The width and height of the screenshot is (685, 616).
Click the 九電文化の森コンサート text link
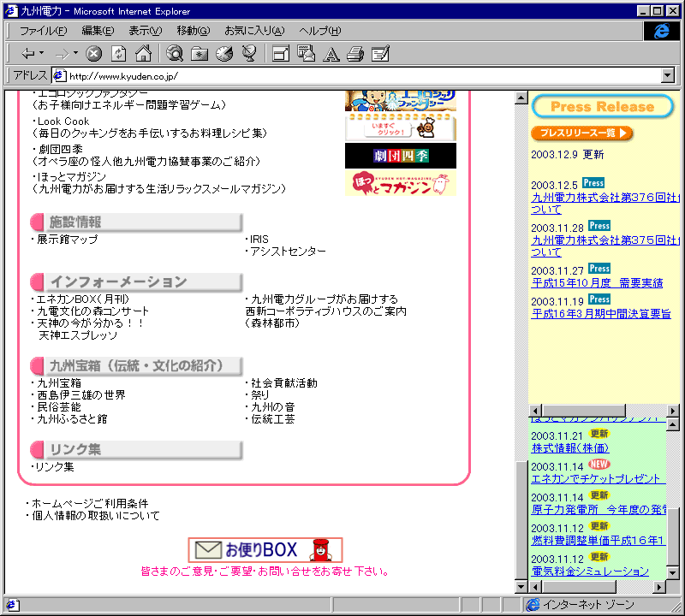92,311
